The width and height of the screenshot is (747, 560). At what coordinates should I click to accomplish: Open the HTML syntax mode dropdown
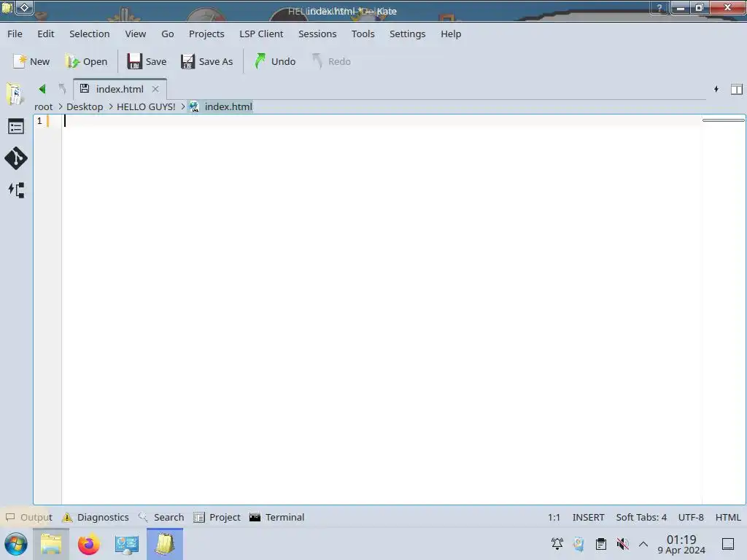pyautogui.click(x=728, y=517)
